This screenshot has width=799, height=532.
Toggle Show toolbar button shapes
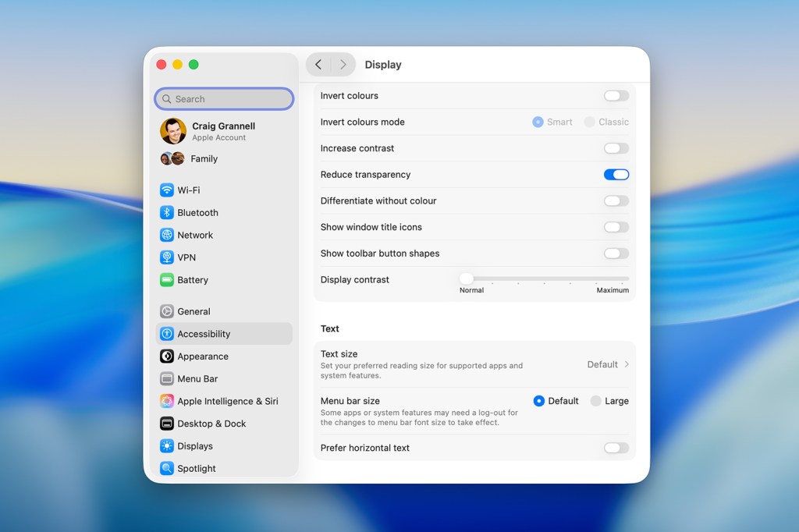[x=616, y=254]
